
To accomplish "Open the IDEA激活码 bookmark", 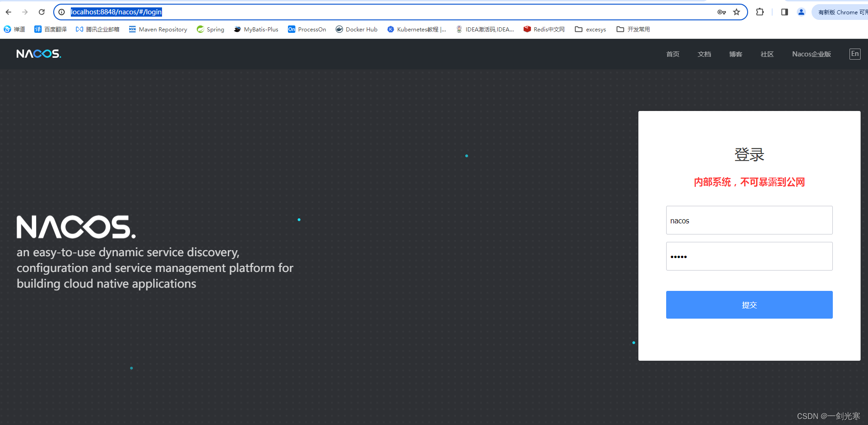I will pos(485,29).
